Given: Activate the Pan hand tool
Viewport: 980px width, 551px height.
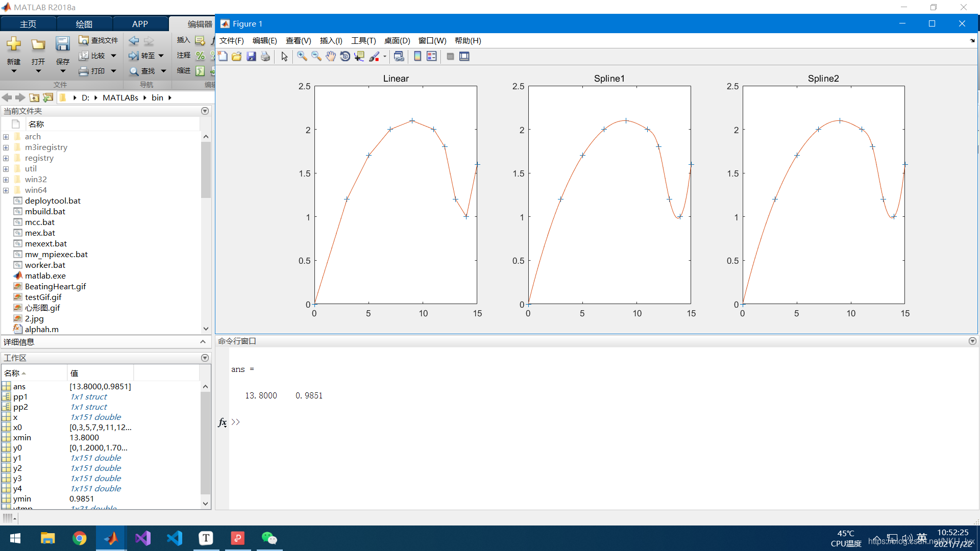Looking at the screenshot, I should click(331, 57).
